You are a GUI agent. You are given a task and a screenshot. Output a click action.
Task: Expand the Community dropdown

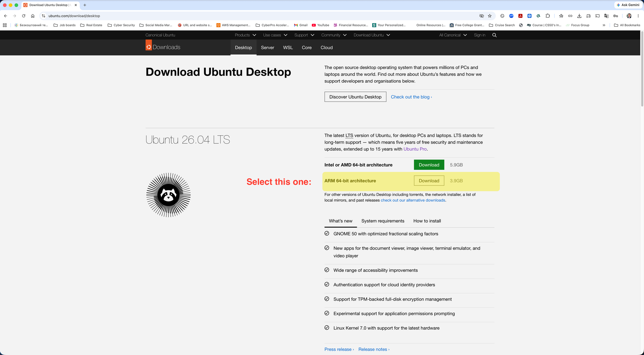coord(334,35)
